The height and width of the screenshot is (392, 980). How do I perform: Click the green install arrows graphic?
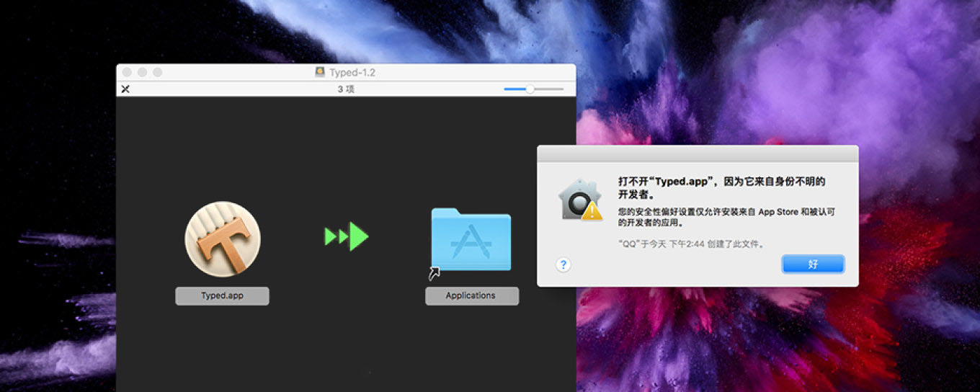(347, 236)
